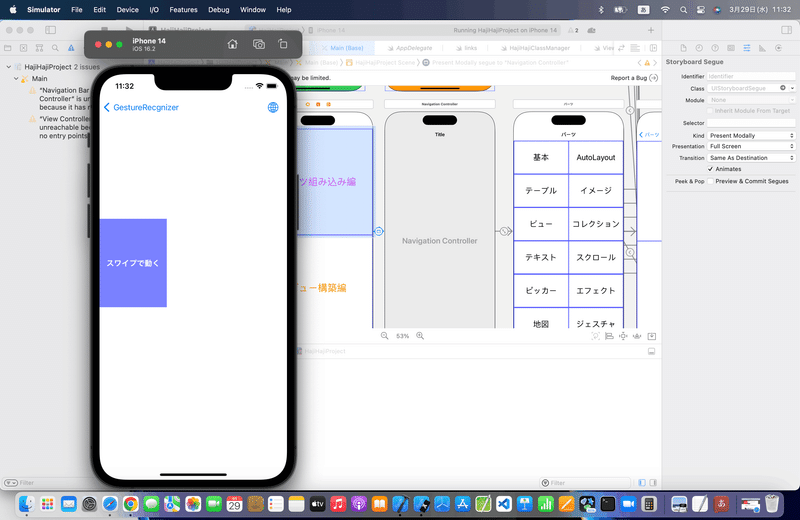This screenshot has width=800, height=520.
Task: Click debug area Filter field
Action: coord(585,483)
